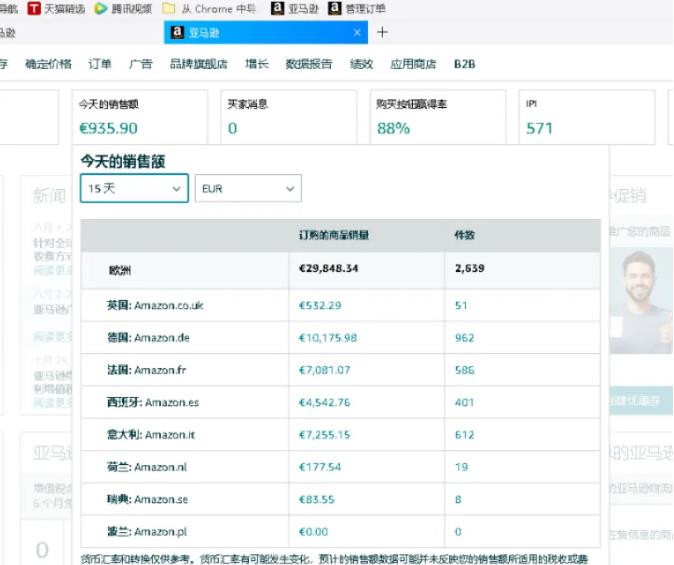Screen dimensions: 674x565
Task: Open the 订单 menu
Action: 100,64
